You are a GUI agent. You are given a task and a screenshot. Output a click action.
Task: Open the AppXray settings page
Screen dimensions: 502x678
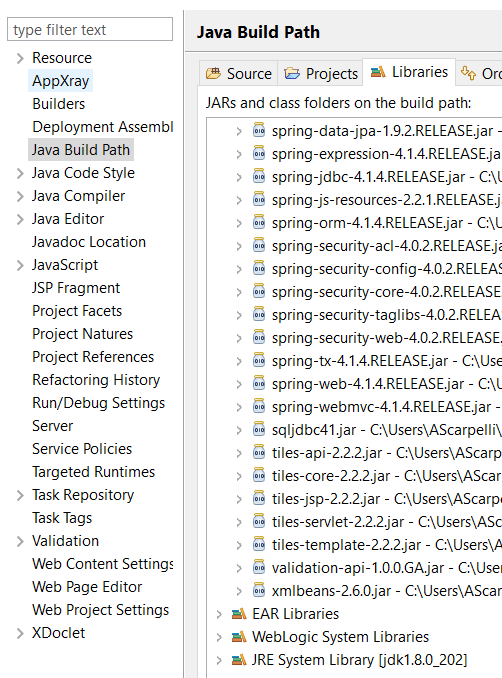61,81
